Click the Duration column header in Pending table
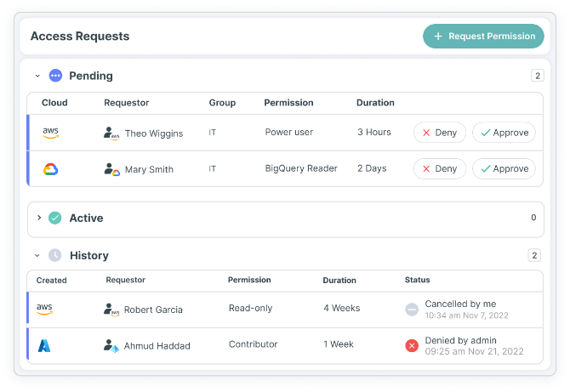This screenshot has height=392, width=570. (375, 103)
